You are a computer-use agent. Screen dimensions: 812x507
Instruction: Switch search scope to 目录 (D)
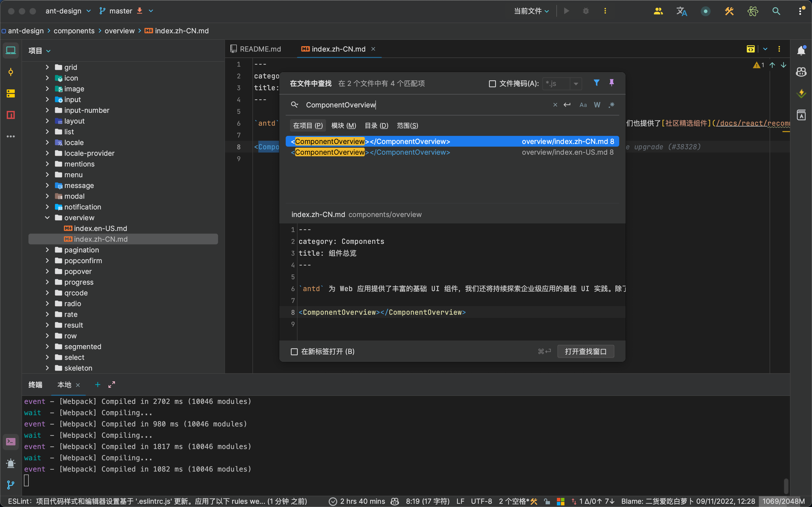click(376, 125)
